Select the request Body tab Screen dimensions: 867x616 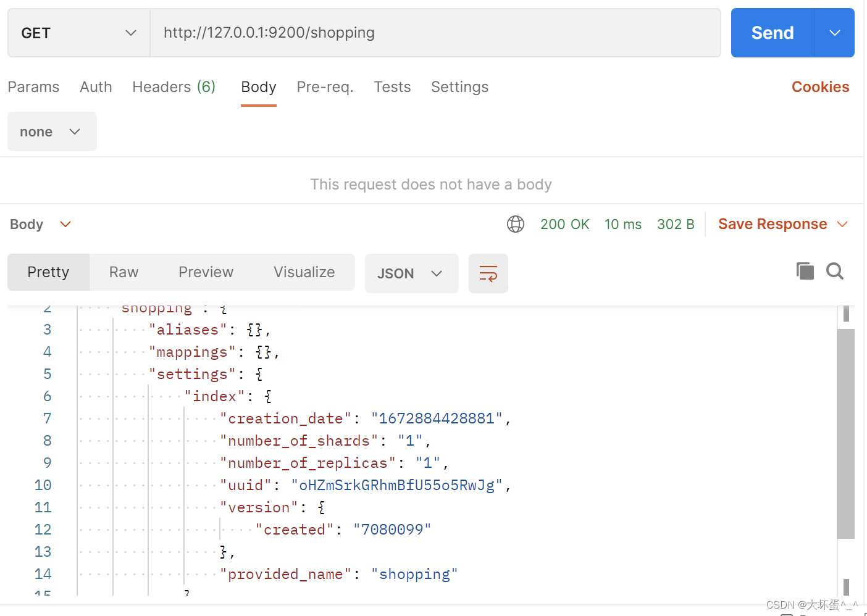tap(259, 87)
